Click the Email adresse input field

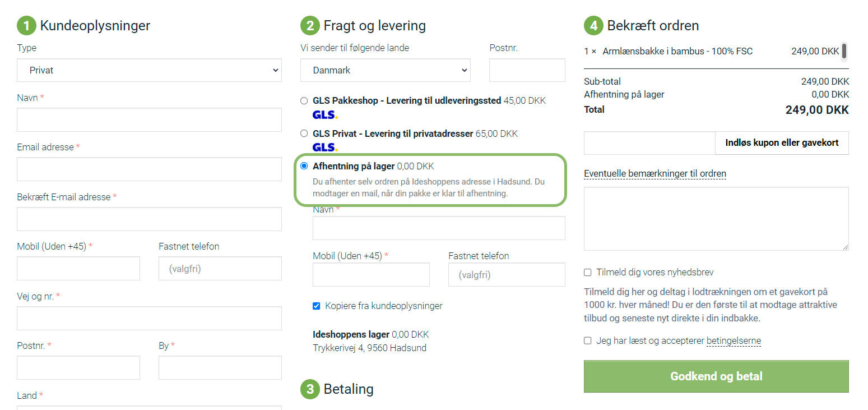pos(149,169)
